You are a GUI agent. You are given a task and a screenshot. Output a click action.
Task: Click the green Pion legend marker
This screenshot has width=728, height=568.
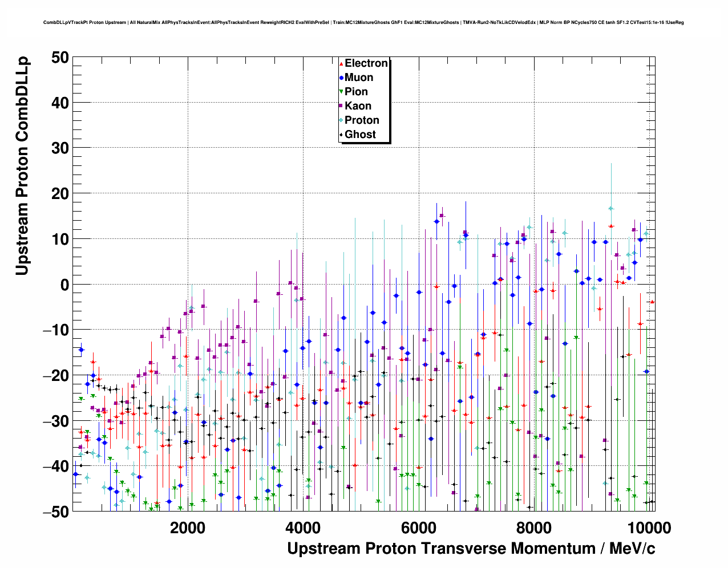click(341, 92)
